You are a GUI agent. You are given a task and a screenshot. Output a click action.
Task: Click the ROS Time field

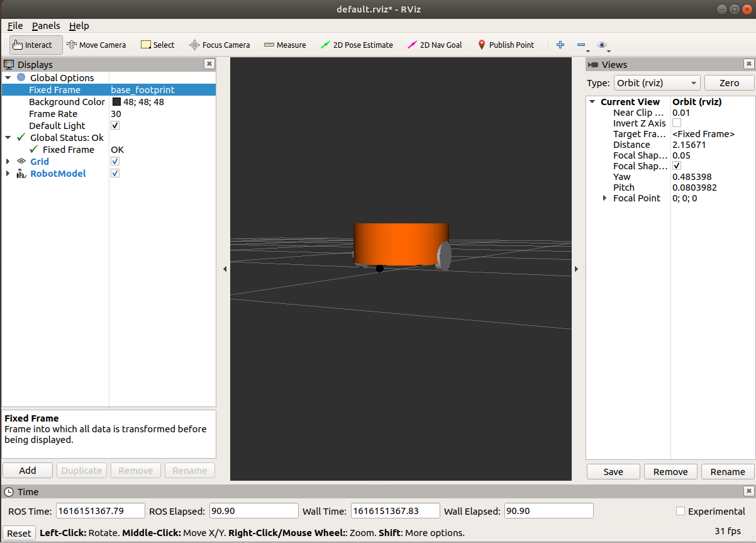click(x=101, y=511)
